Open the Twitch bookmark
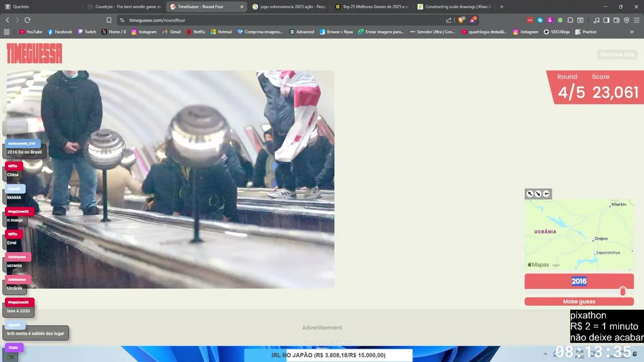644x362 pixels. 87,32
